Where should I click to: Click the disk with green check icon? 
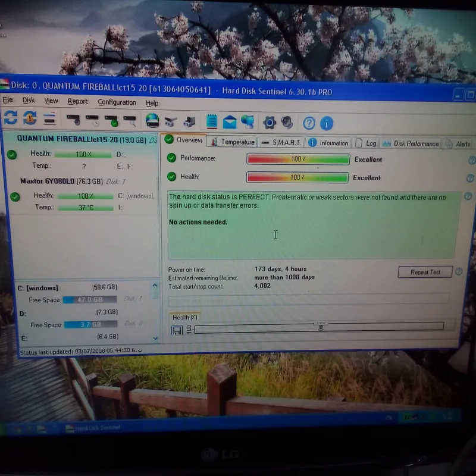111,121
